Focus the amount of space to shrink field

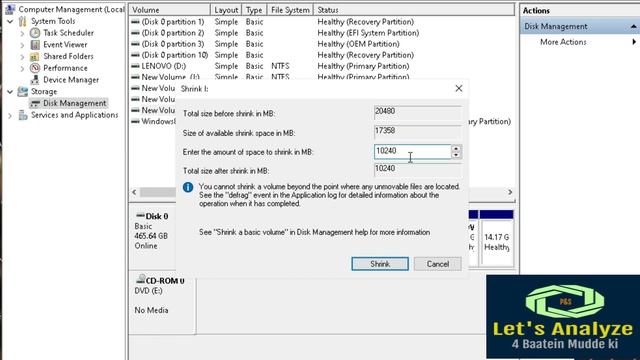pos(413,151)
